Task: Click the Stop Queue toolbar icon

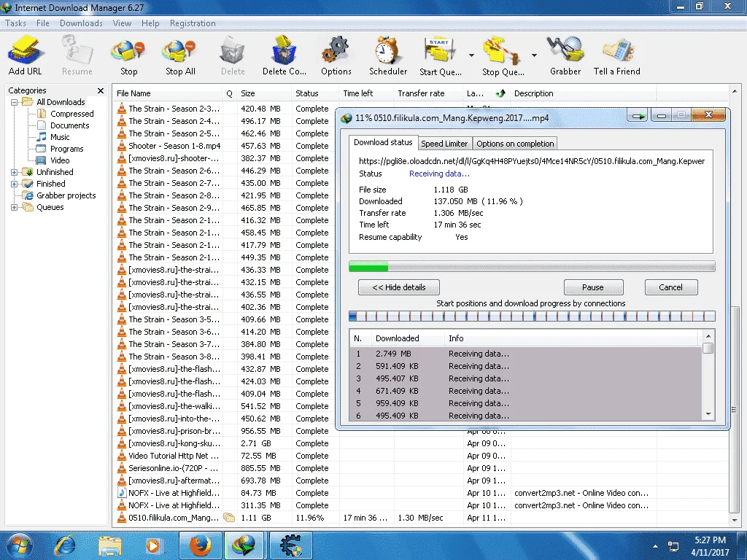Action: [x=503, y=55]
